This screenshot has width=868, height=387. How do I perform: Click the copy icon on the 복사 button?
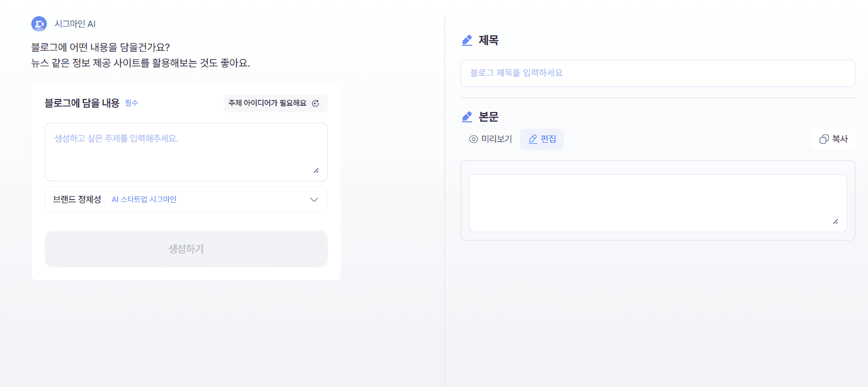pyautogui.click(x=823, y=139)
